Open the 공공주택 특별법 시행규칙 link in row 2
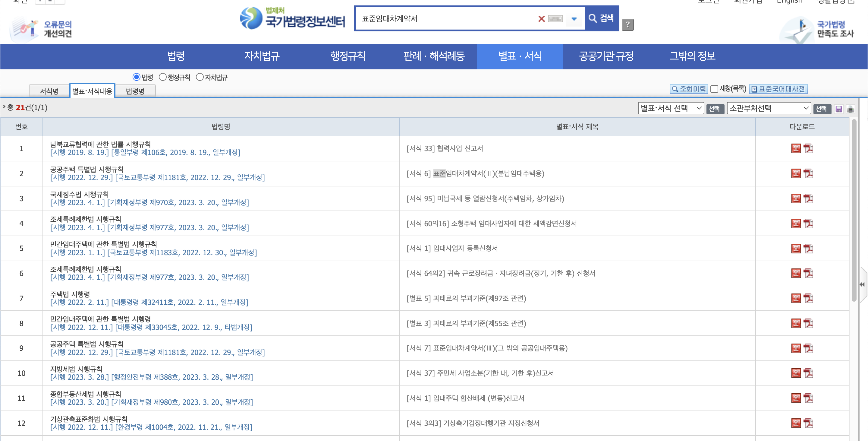Screen dimensions: 868x441 86,169
